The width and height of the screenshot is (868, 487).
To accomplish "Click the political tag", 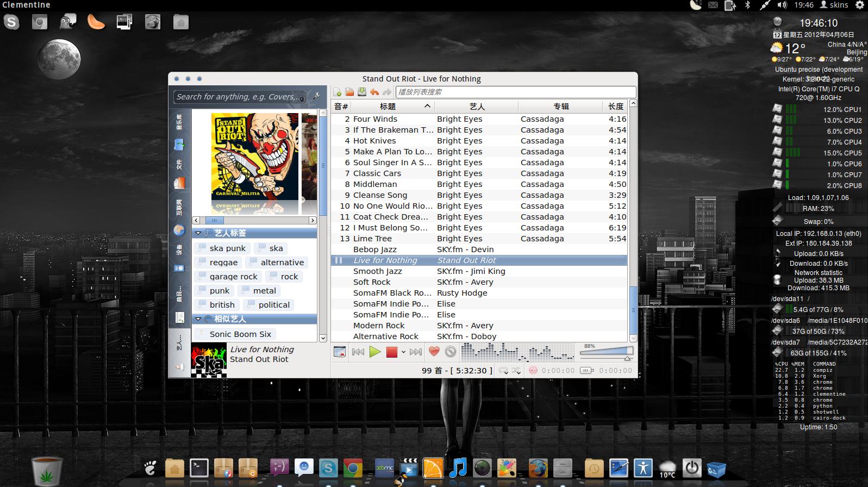I will 268,304.
